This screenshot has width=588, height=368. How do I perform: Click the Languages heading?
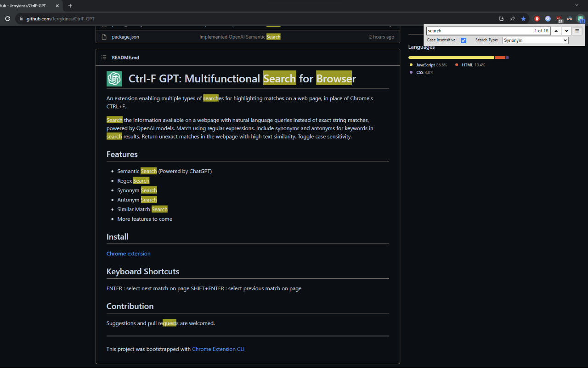[421, 47]
